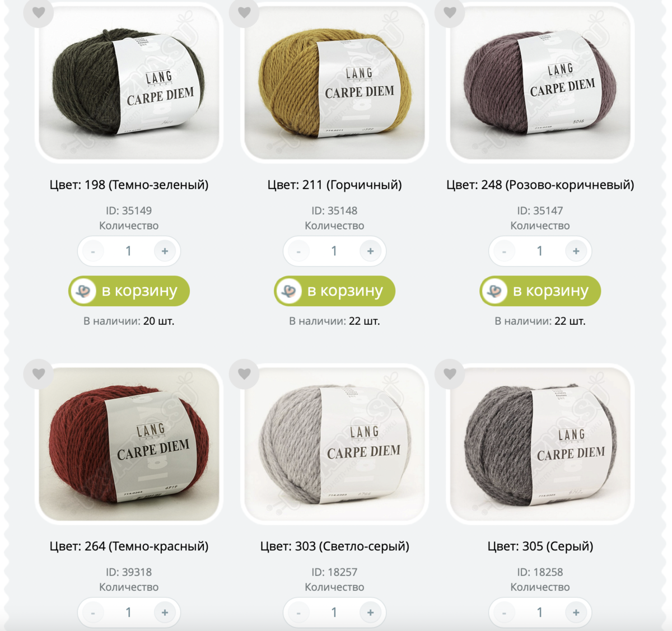Increase quantity for yarn ID 35149
Screen dimensions: 672x631
tap(165, 251)
